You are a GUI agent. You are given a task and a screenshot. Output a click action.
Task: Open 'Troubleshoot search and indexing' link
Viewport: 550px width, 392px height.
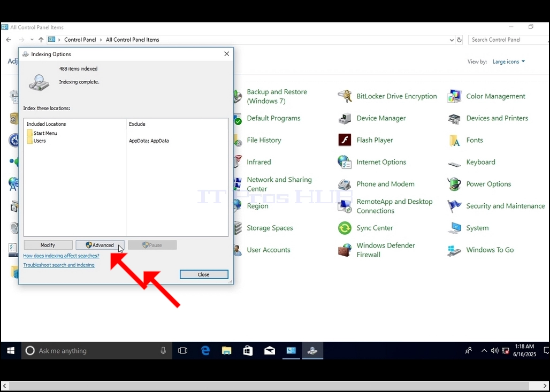[59, 265]
